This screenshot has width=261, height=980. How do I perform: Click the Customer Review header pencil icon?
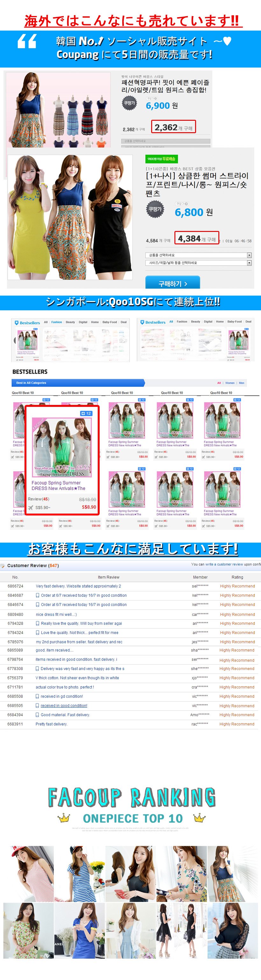[x=3, y=566]
